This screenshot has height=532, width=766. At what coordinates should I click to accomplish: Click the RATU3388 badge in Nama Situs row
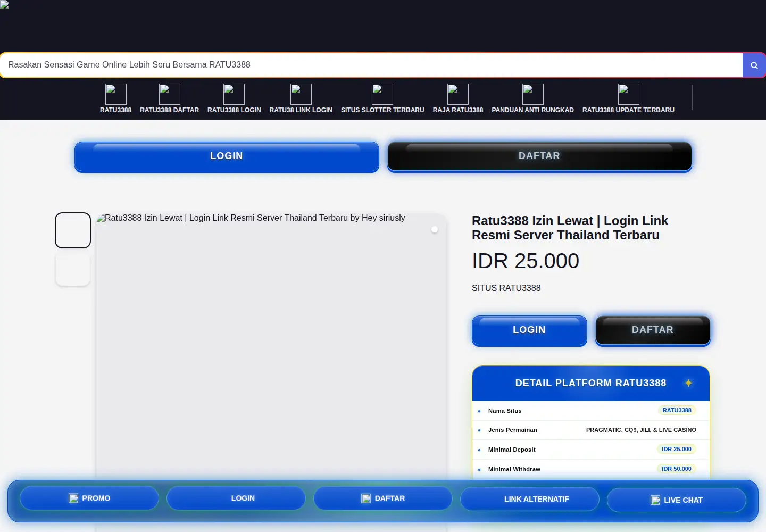pyautogui.click(x=677, y=411)
